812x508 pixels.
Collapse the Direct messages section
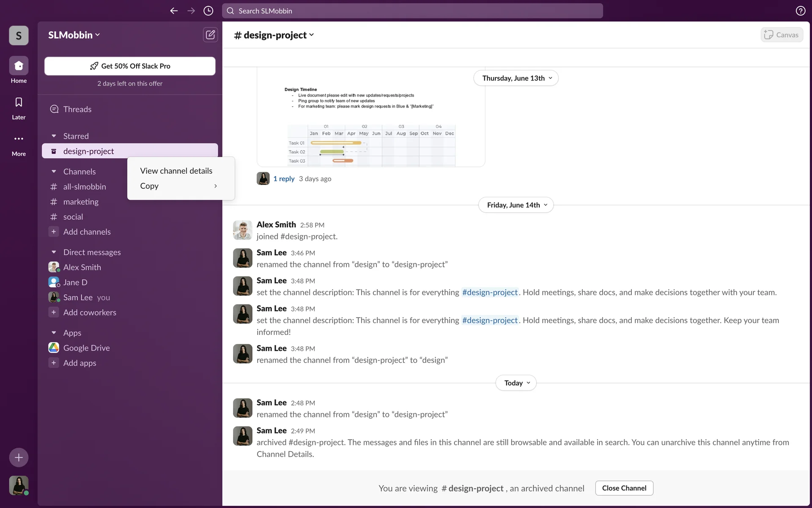coord(54,252)
